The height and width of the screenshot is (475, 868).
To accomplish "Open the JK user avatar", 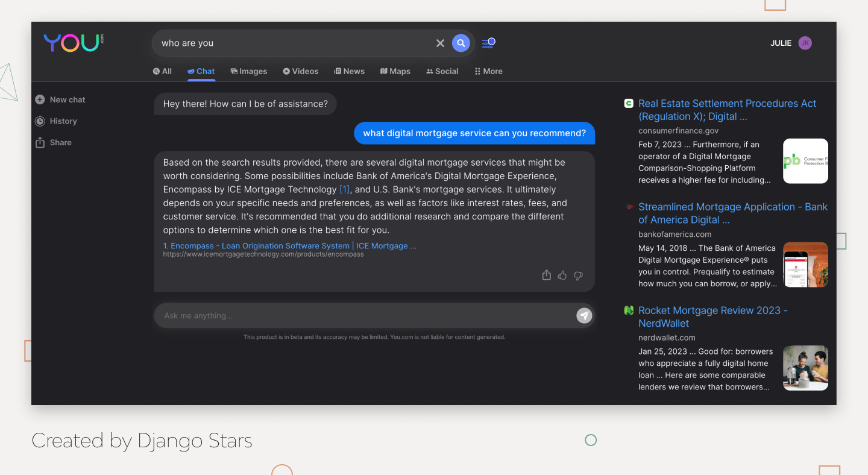I will (x=805, y=43).
